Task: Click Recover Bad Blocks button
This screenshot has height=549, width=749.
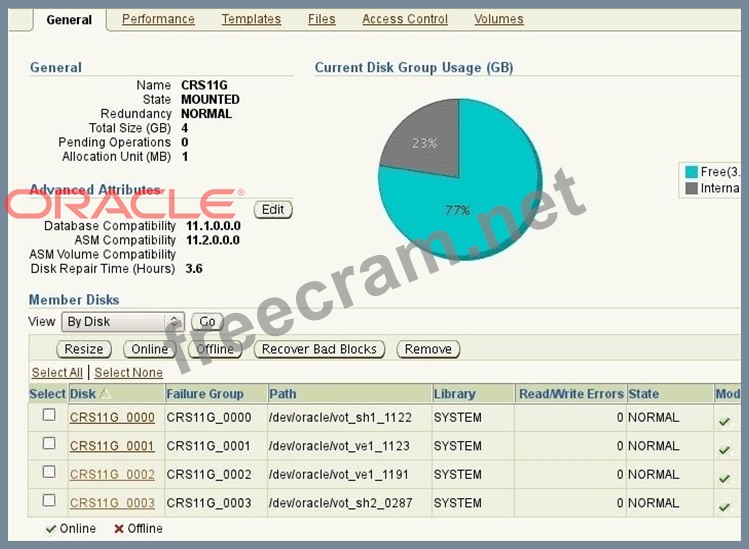Action: [319, 349]
